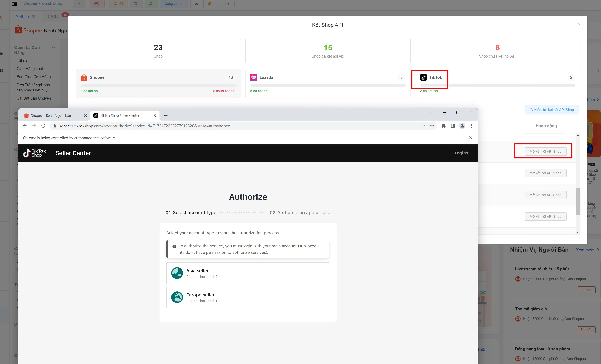
Task: Click the black X toolbar icon
Action: point(196,4)
